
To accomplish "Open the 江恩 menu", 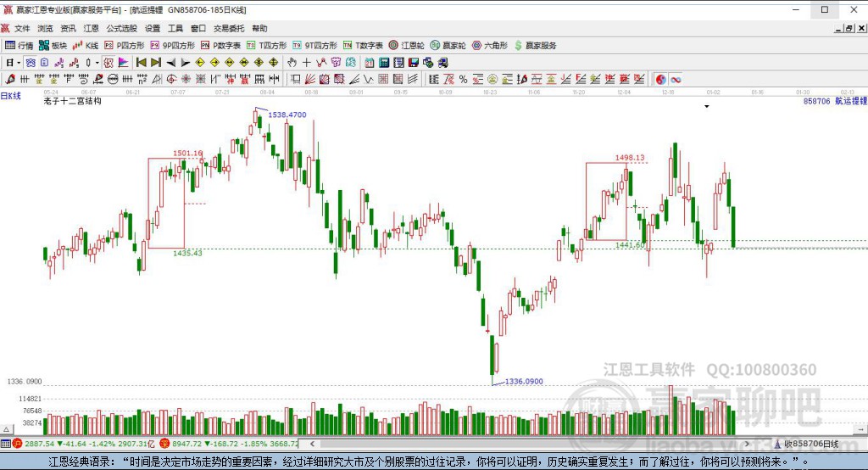I will pyautogui.click(x=91, y=28).
